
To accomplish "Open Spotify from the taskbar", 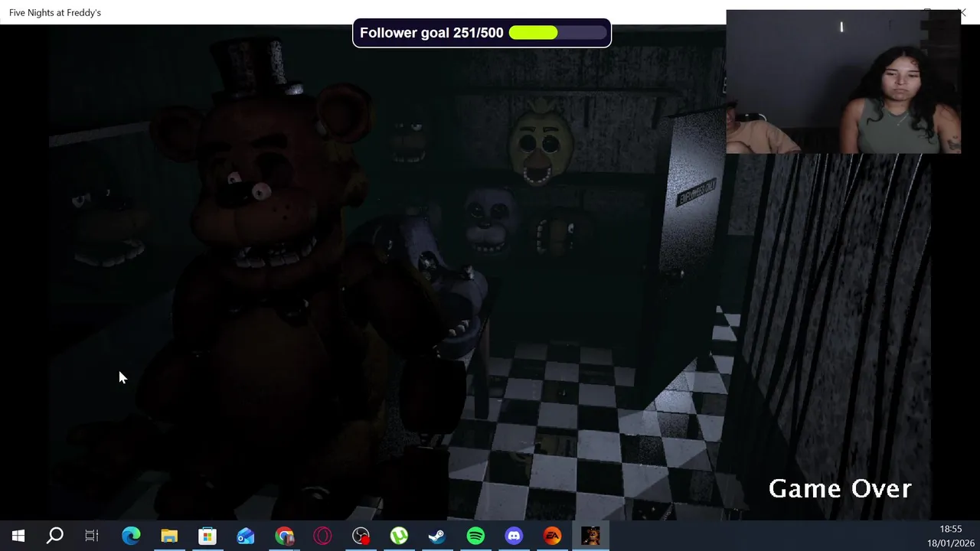I will [475, 536].
